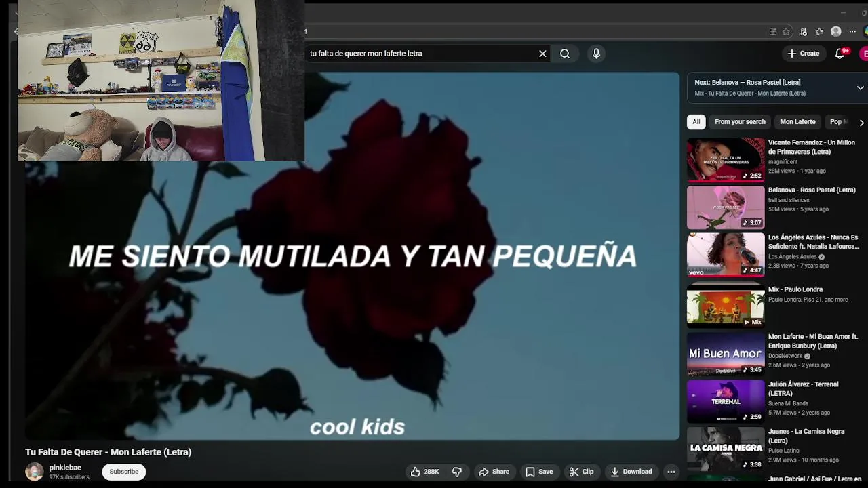Open Belanova - Rosa Pastel (Letra) title
This screenshot has height=488, width=868.
tap(812, 190)
